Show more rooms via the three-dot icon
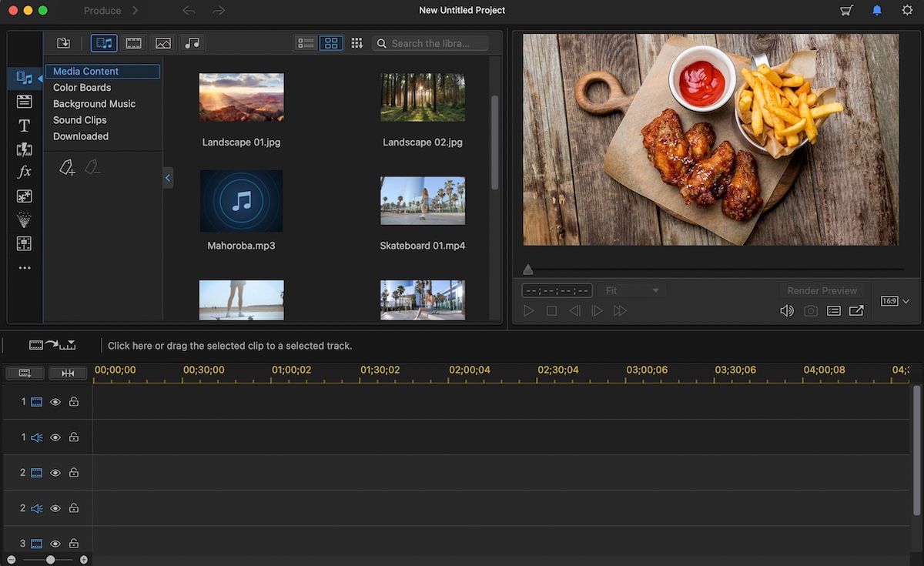The width and height of the screenshot is (924, 566). 24,268
